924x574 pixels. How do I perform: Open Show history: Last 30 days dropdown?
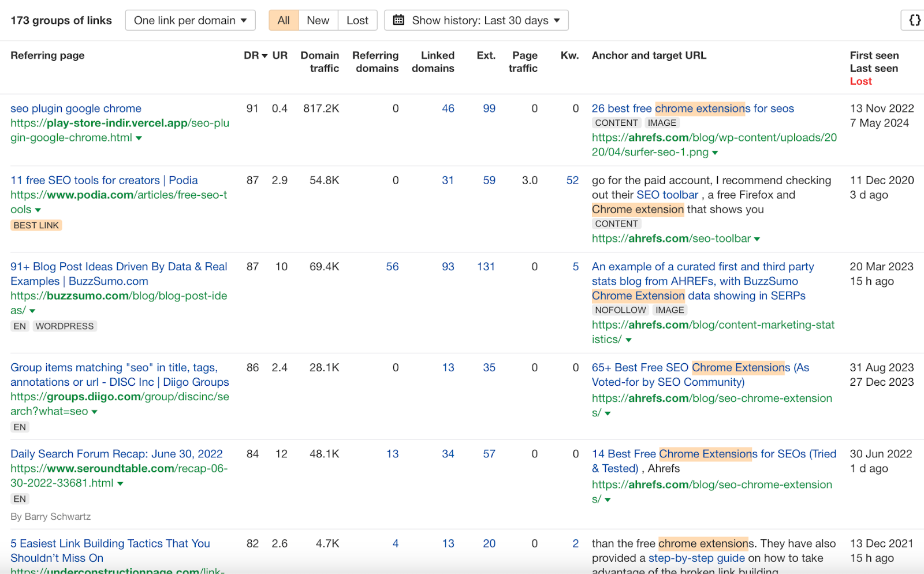tap(476, 20)
